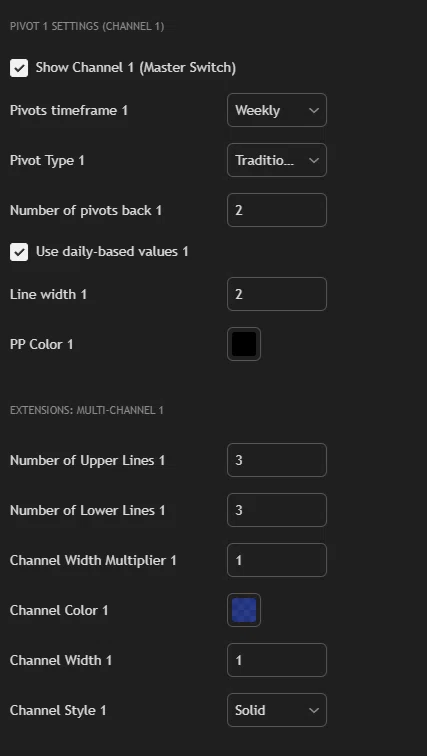The image size is (427, 756).
Task: Open Channel Style 1 Solid dropdown
Action: pyautogui.click(x=277, y=710)
